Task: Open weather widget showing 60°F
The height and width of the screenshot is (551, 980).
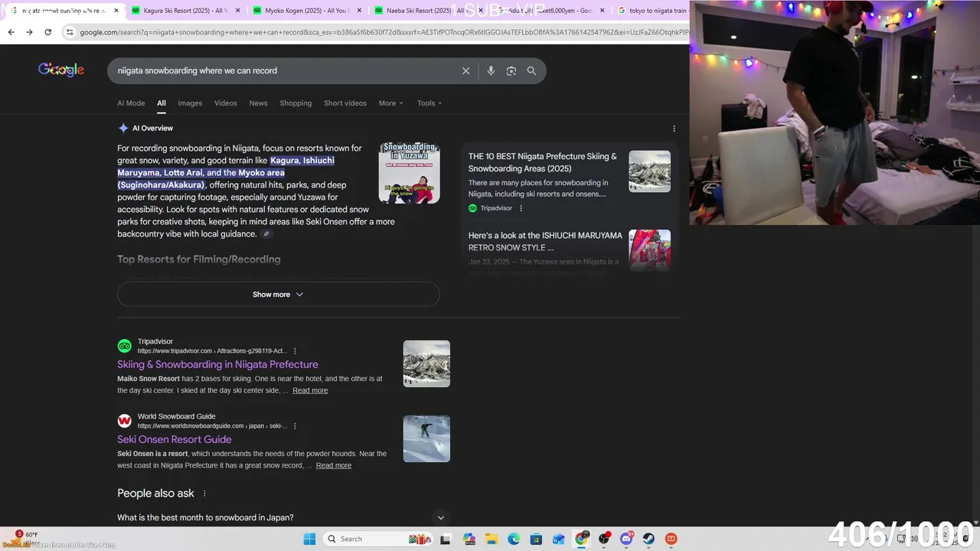Action: (x=27, y=538)
